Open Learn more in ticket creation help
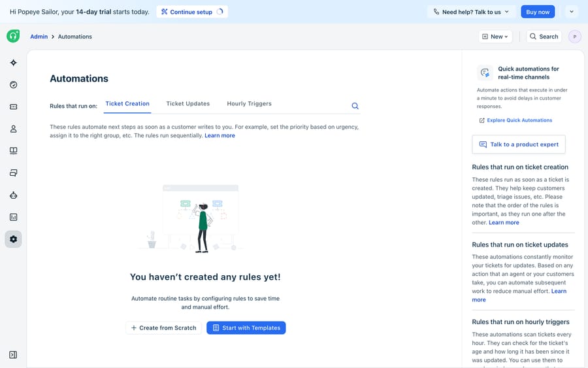588x368 pixels. 504,222
